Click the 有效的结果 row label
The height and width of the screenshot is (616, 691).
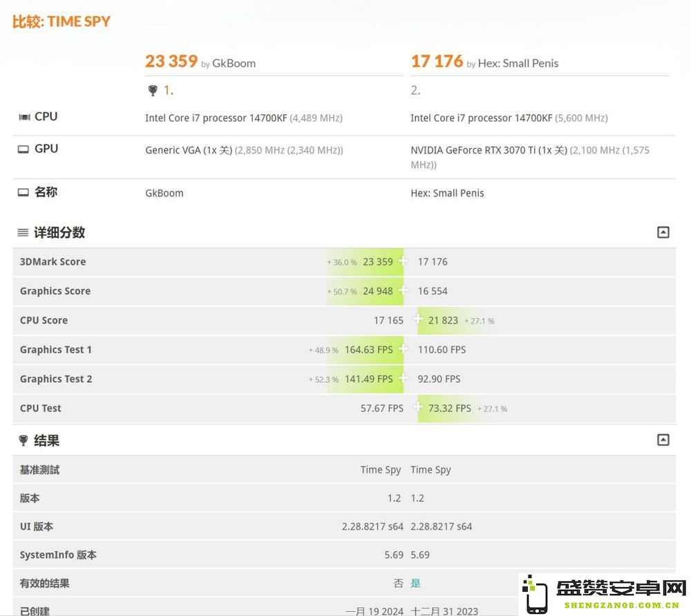44,584
